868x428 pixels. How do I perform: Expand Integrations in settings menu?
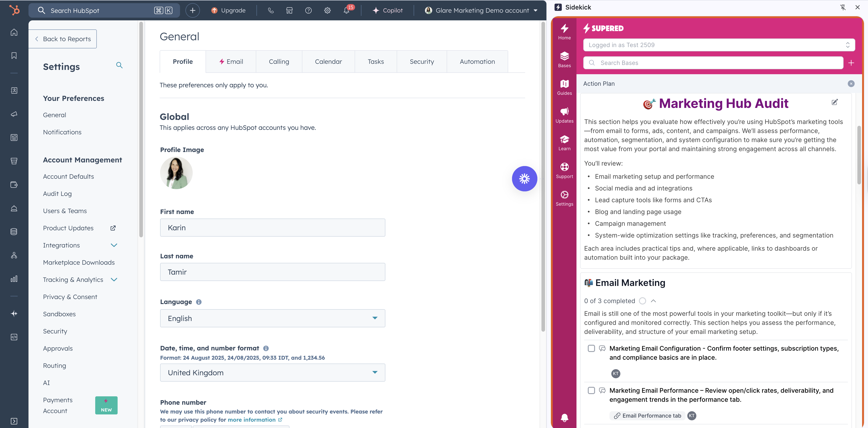(x=114, y=245)
